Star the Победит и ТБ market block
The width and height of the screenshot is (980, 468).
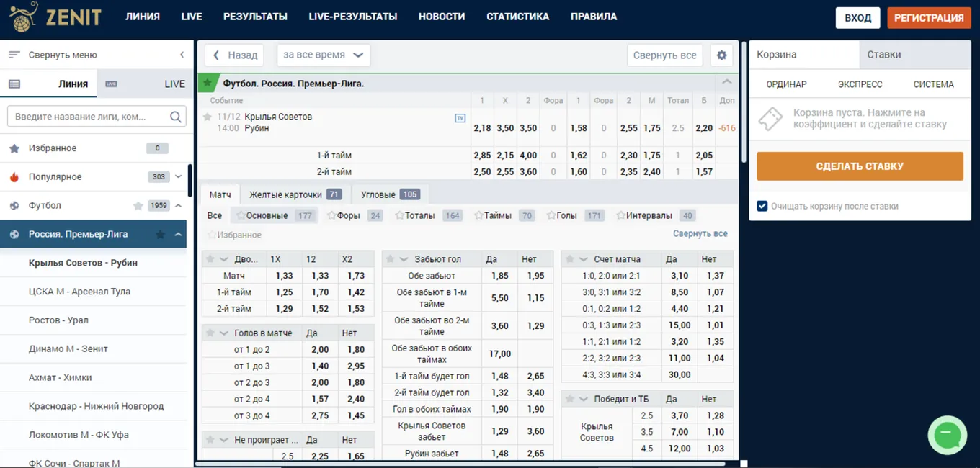pyautogui.click(x=570, y=399)
